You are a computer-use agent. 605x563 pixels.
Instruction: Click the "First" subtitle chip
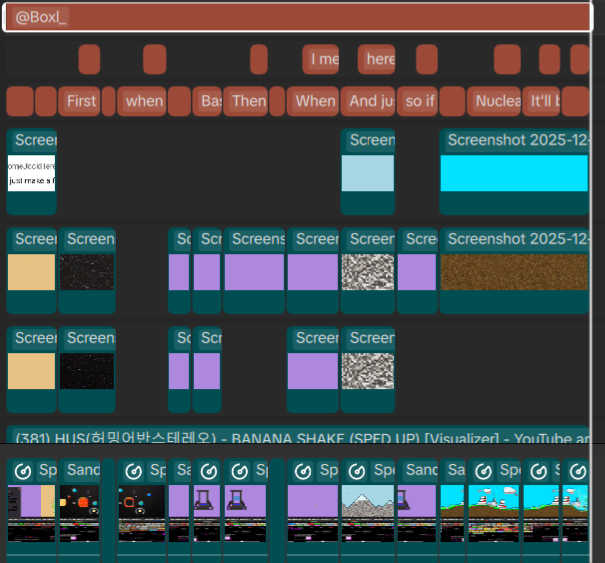(79, 101)
